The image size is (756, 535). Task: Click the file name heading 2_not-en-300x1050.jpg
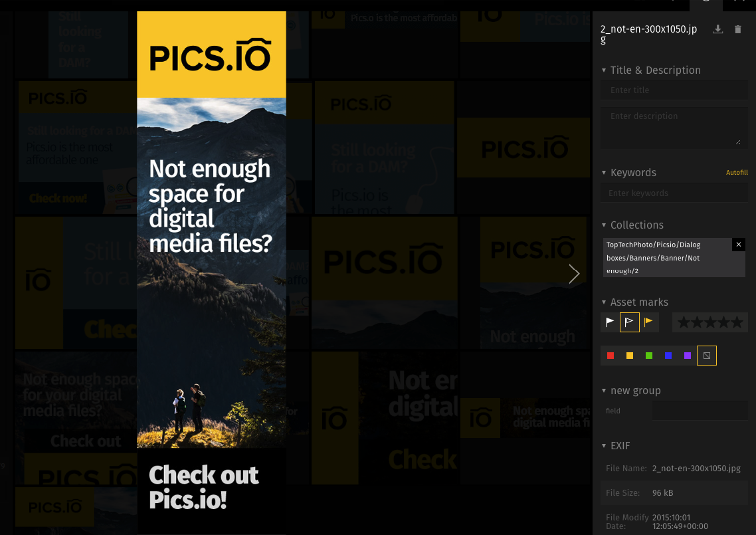pos(648,35)
